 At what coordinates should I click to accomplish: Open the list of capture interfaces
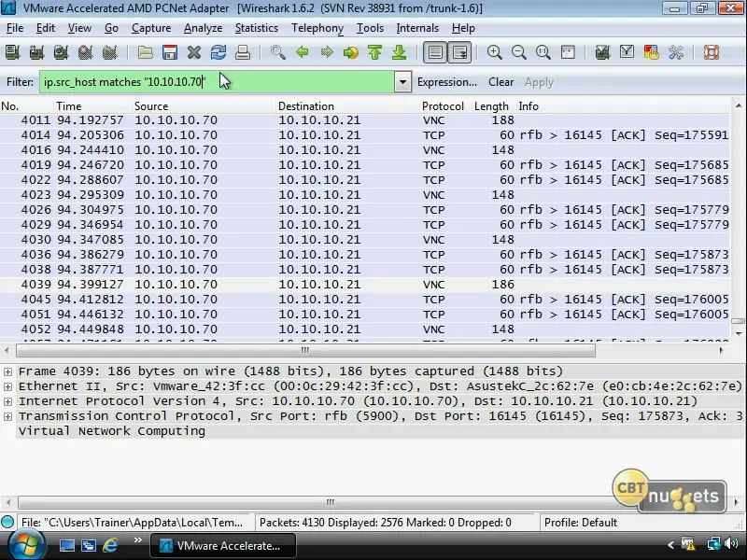point(12,52)
